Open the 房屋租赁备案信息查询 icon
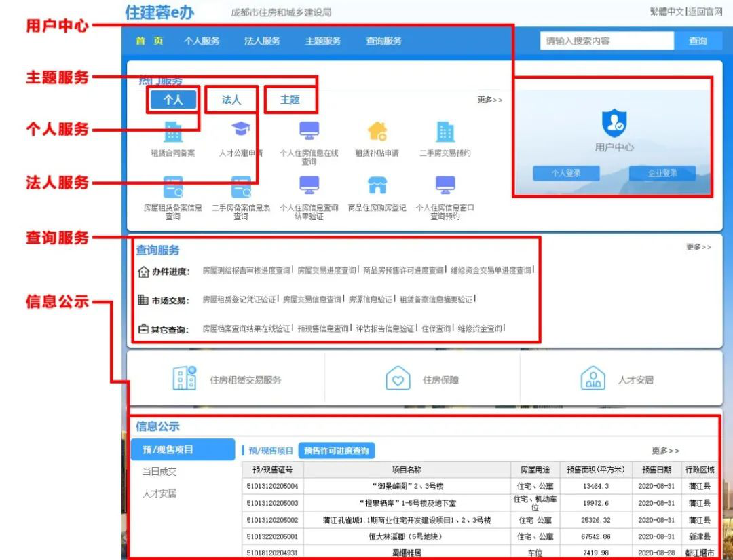This screenshot has height=560, width=733. 173,187
